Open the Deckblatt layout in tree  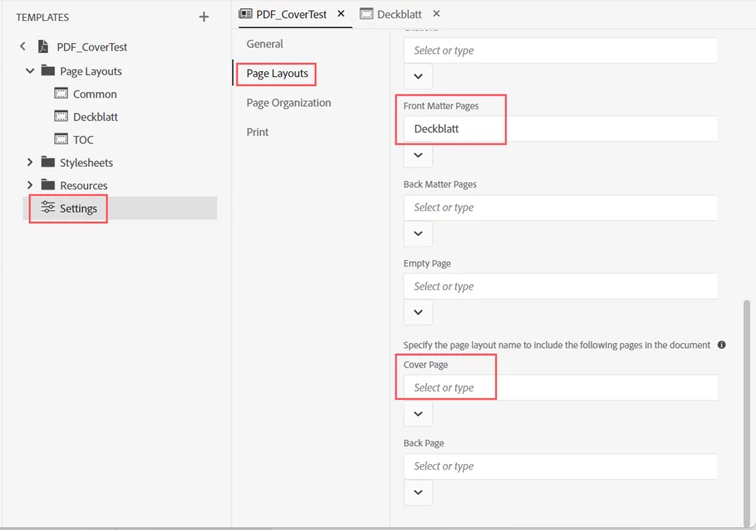[95, 117]
